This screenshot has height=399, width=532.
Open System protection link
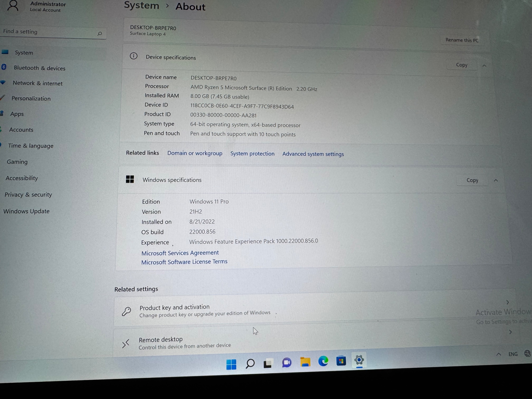tap(252, 154)
